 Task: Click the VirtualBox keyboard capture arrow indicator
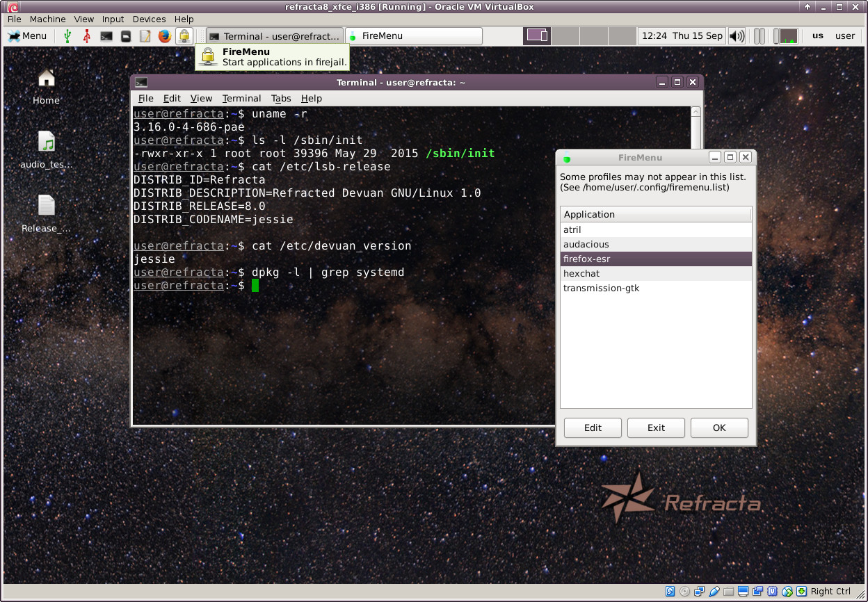[x=802, y=592]
